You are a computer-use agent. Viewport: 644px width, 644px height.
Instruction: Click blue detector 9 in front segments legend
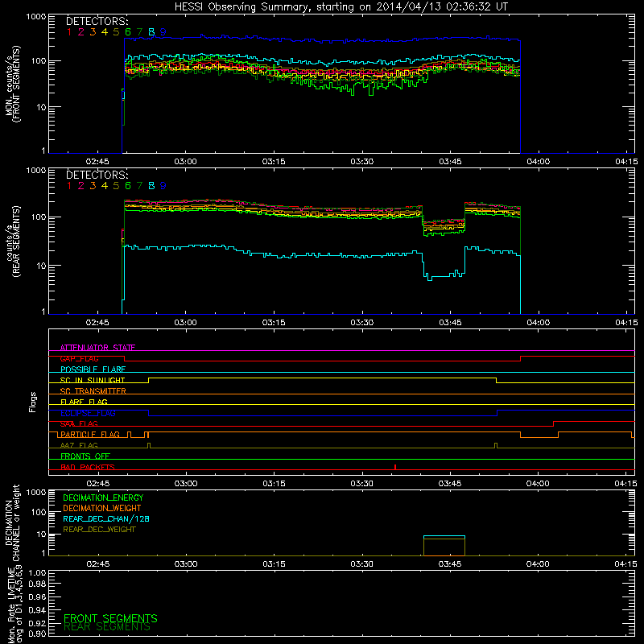tap(163, 32)
